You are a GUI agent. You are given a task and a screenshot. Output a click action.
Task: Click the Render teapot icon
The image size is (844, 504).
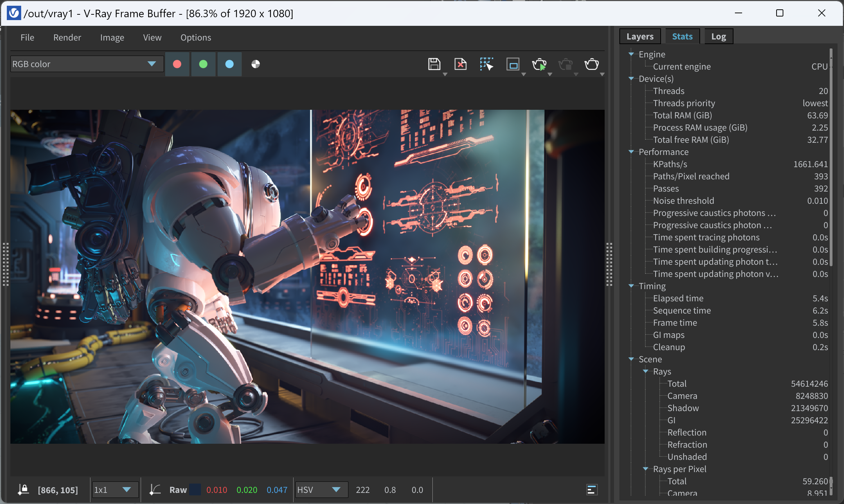(591, 64)
